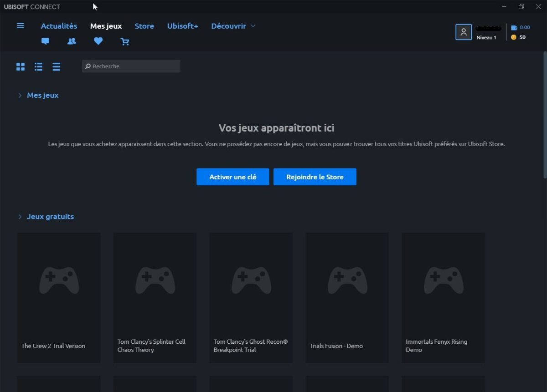Click the Niveau 1 level text
The width and height of the screenshot is (547, 392).
[x=486, y=37]
